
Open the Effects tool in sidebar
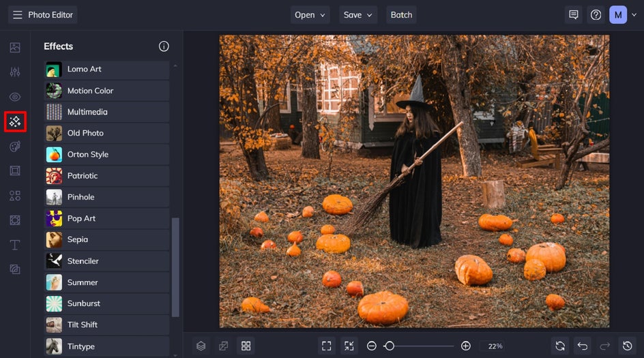(15, 122)
